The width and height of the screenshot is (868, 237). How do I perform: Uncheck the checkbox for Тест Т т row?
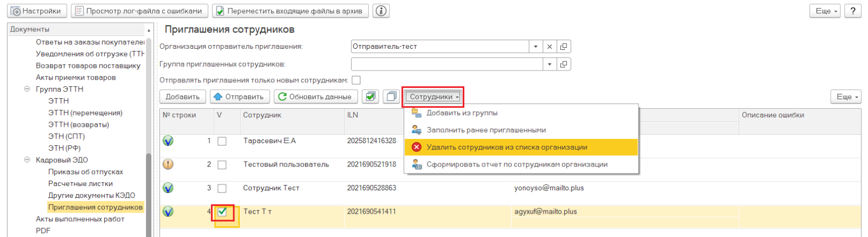click(x=222, y=212)
